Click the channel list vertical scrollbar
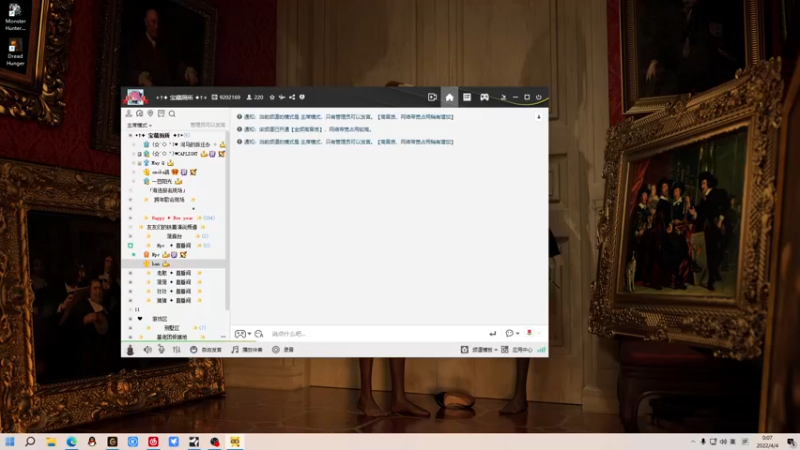 [228, 219]
